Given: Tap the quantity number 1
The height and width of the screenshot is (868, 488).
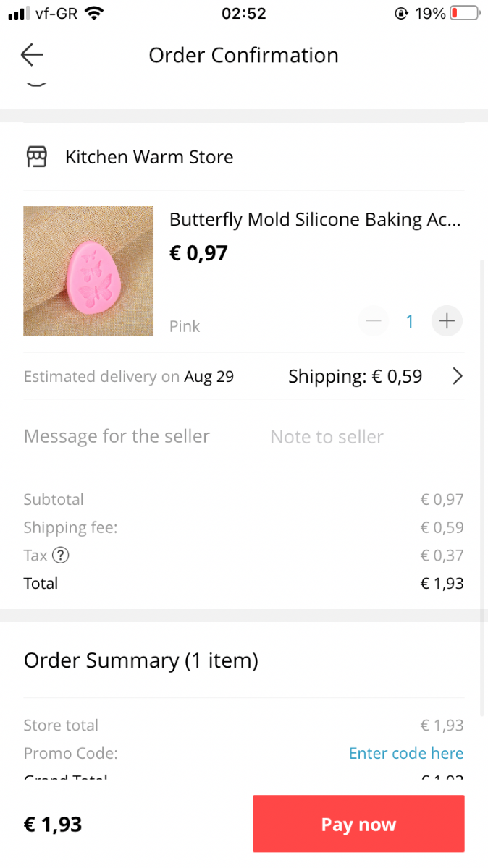Looking at the screenshot, I should 410,321.
